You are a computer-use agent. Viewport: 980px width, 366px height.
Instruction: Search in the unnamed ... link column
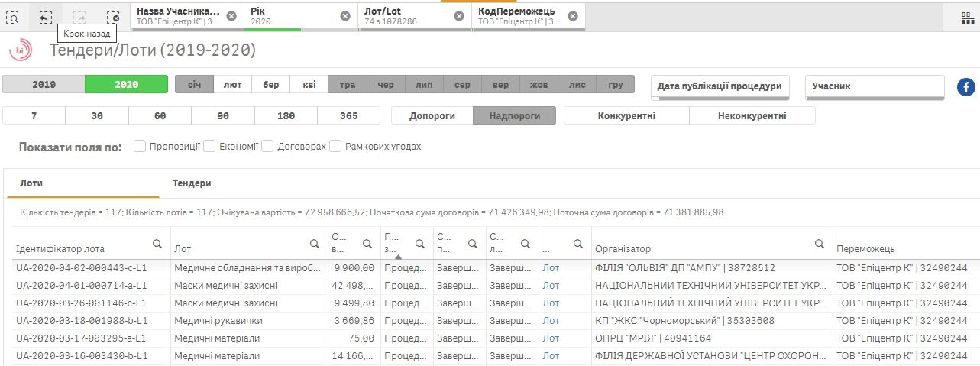577,244
